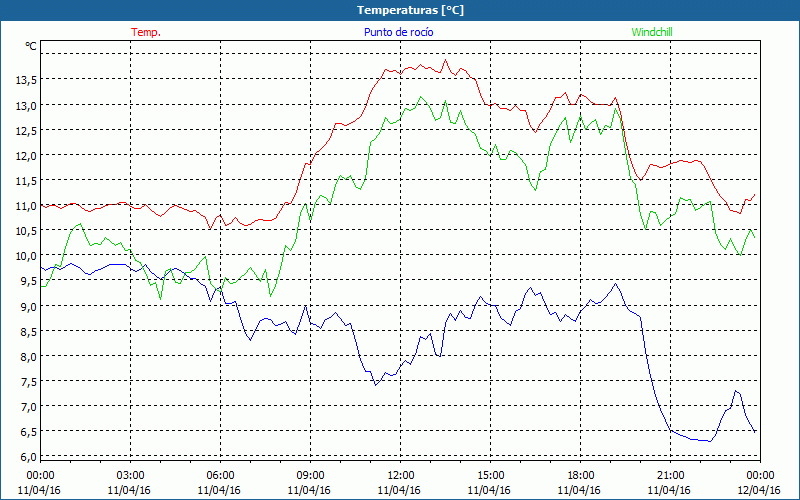This screenshot has height=500, width=800.
Task: Click the '°C' unit label on the axis
Action: coord(31,46)
